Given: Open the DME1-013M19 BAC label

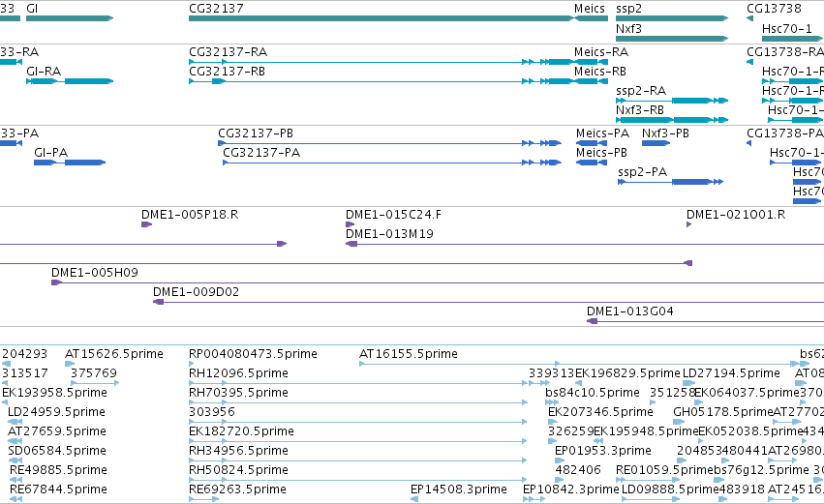Looking at the screenshot, I should click(x=389, y=234).
